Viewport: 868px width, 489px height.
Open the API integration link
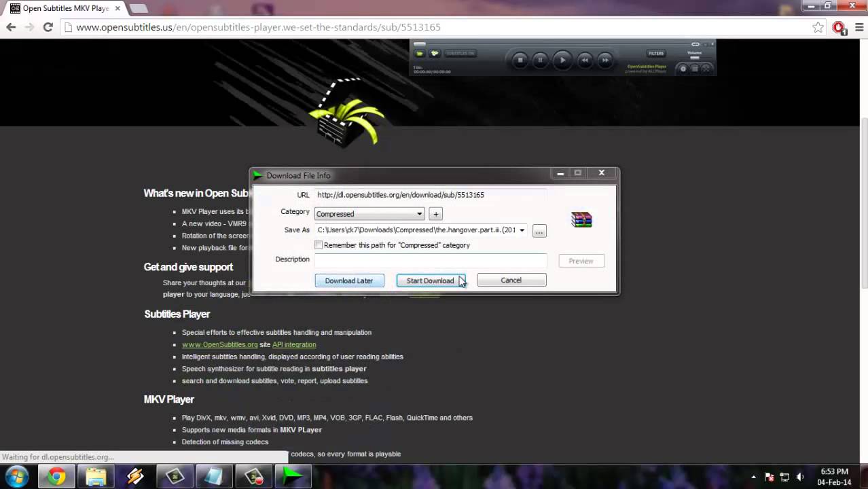click(294, 344)
